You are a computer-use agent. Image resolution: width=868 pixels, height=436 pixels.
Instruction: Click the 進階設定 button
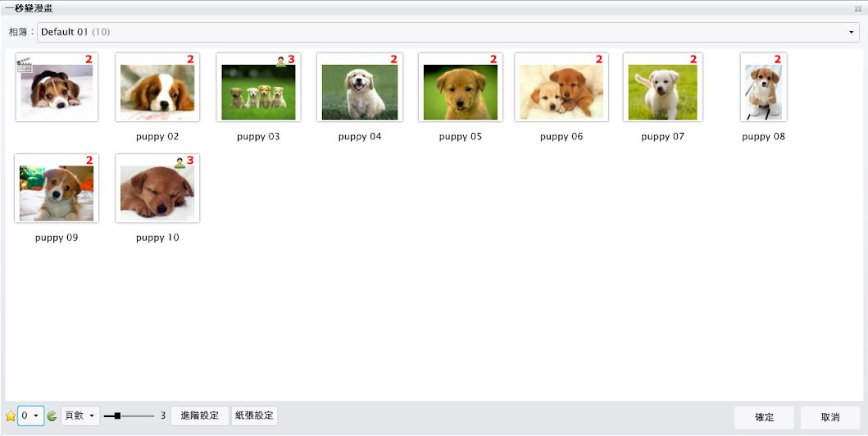[200, 416]
